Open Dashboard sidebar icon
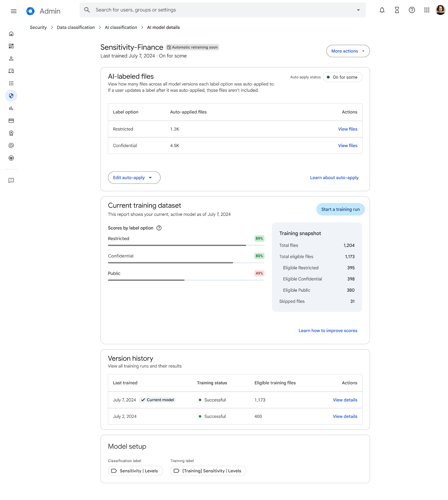Image resolution: width=448 pixels, height=500 pixels. pyautogui.click(x=11, y=46)
